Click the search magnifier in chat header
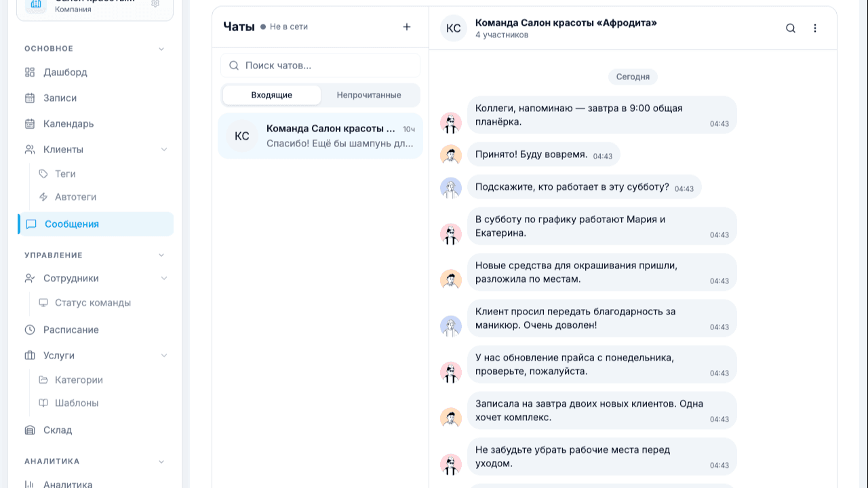Screen dimensions: 868x488 [790, 28]
